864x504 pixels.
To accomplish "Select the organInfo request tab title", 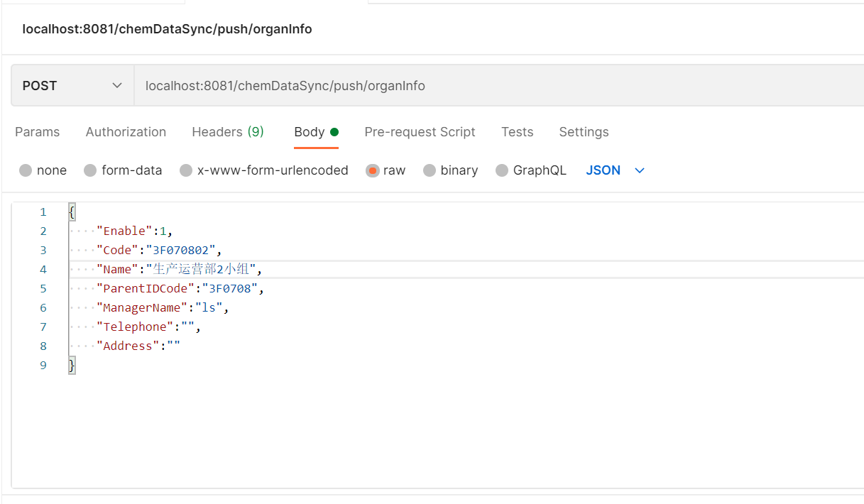I will point(168,29).
